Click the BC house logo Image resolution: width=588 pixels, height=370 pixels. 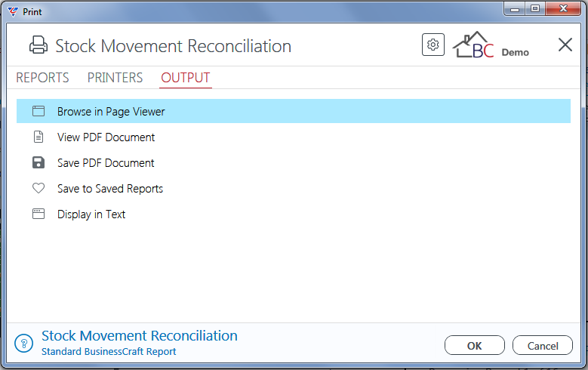(473, 45)
